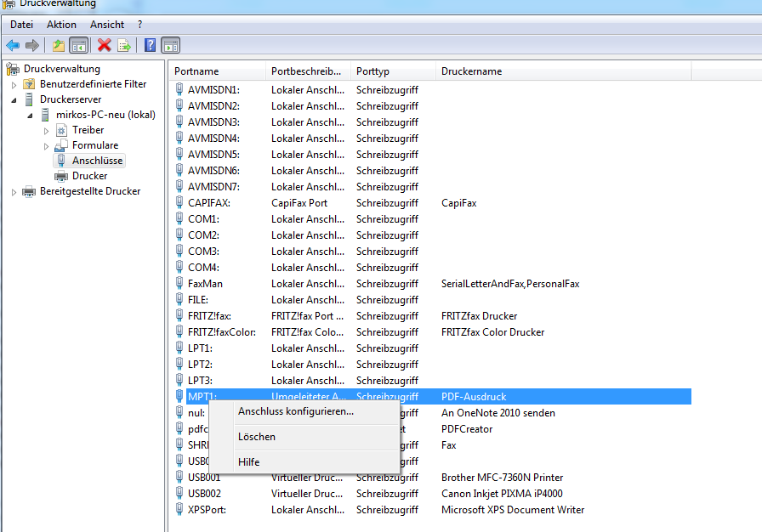Screen dimensions: 762x532
Task: Collapse the mirkos-PC-neu (lokal) node
Action: pos(30,116)
